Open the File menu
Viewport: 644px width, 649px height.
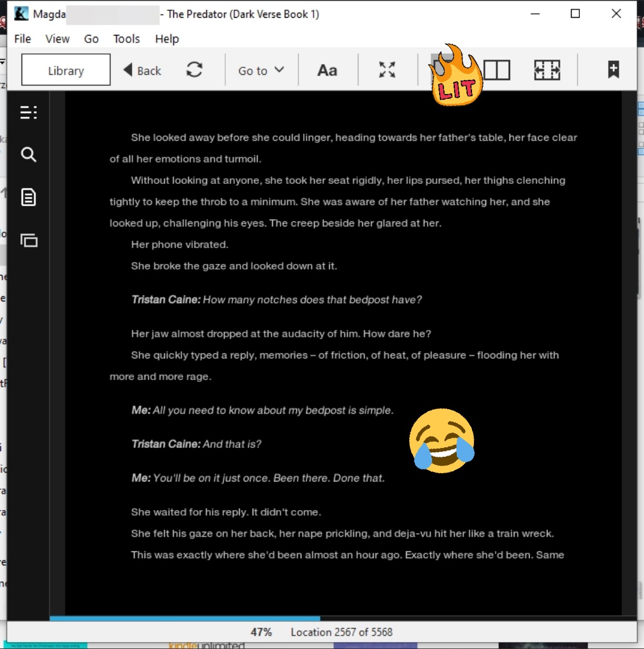22,39
